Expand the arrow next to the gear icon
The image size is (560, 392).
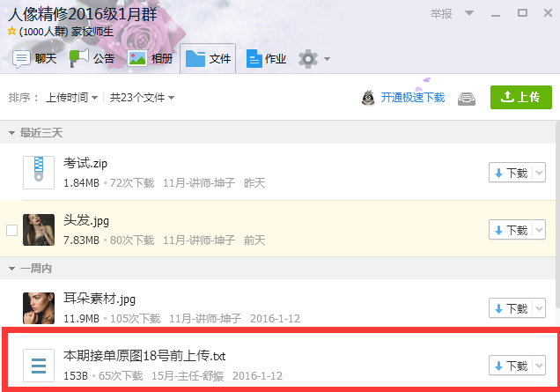coord(328,59)
